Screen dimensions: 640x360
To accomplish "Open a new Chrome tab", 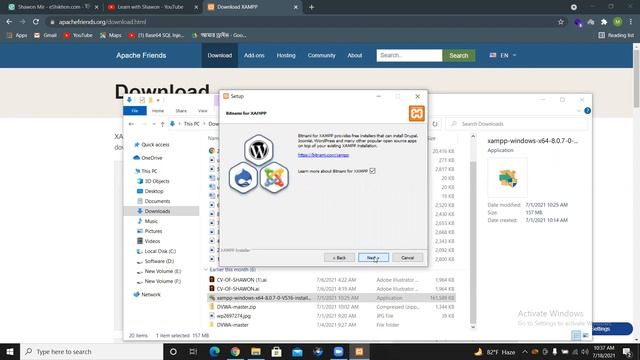I will (x=311, y=7).
